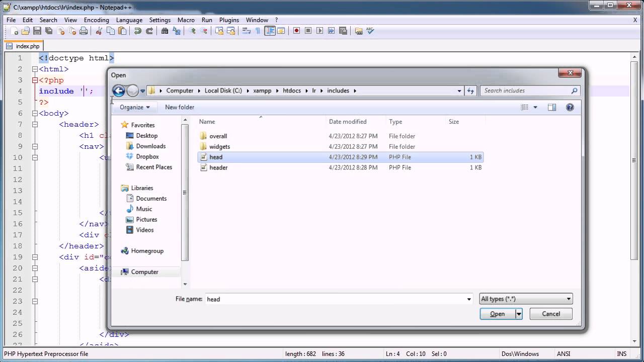Click the Redo arrow icon
Image resolution: width=644 pixels, height=362 pixels.
point(149,31)
